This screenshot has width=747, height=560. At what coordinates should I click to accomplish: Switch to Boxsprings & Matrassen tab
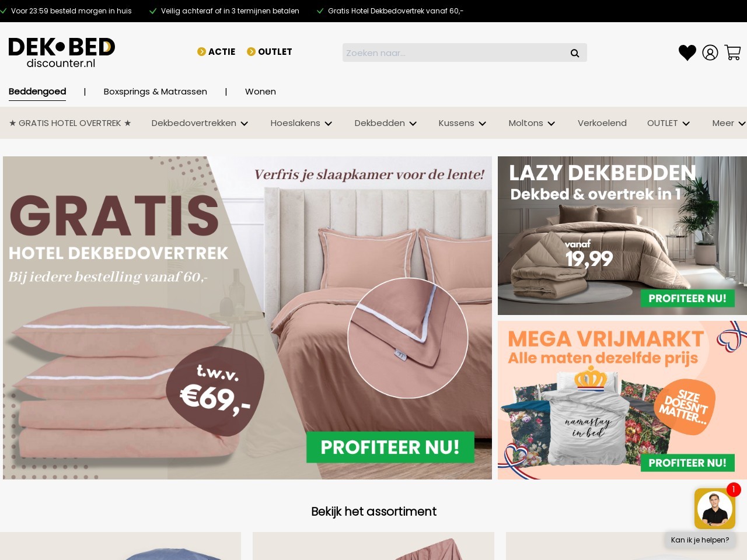pyautogui.click(x=155, y=92)
